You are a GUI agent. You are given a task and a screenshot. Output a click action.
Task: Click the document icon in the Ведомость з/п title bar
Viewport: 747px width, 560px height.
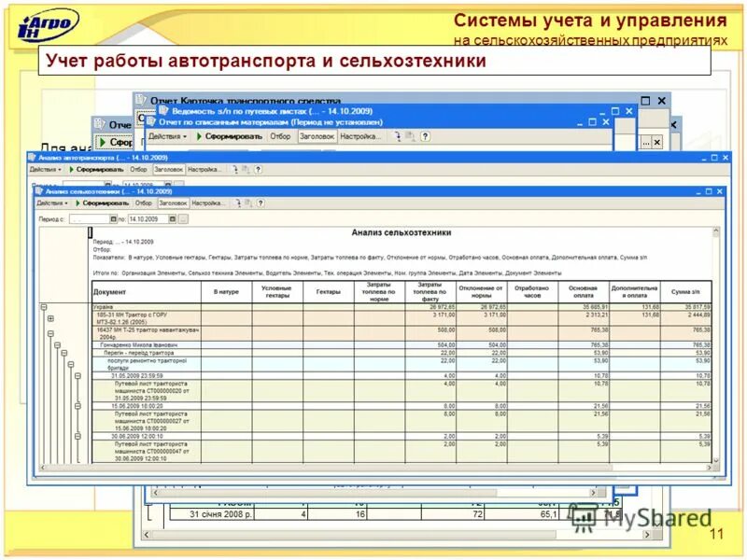(x=163, y=112)
